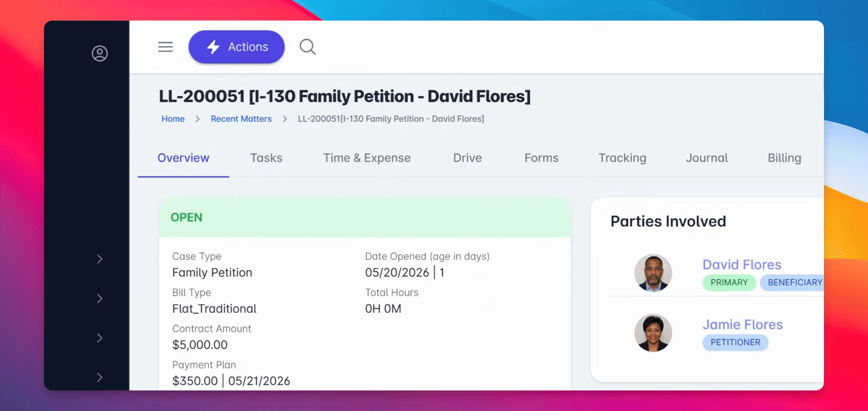
Task: Open the user profile icon in sidebar
Action: (100, 54)
